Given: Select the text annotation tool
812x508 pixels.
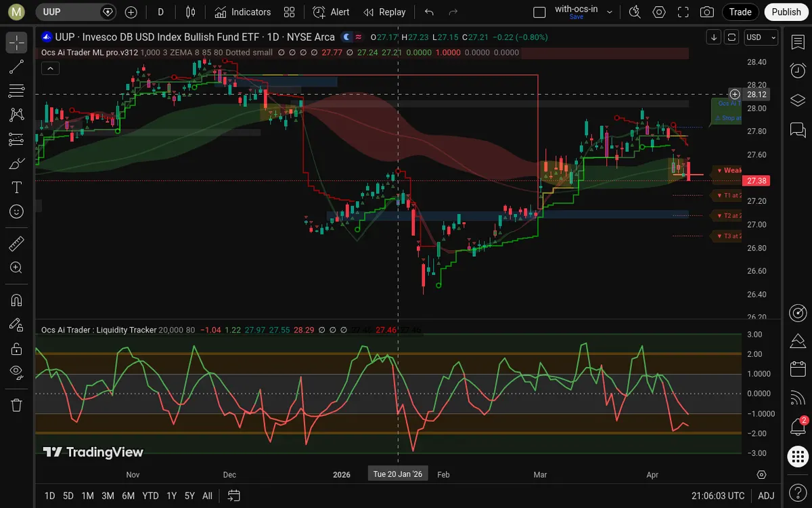Looking at the screenshot, I should tap(17, 188).
